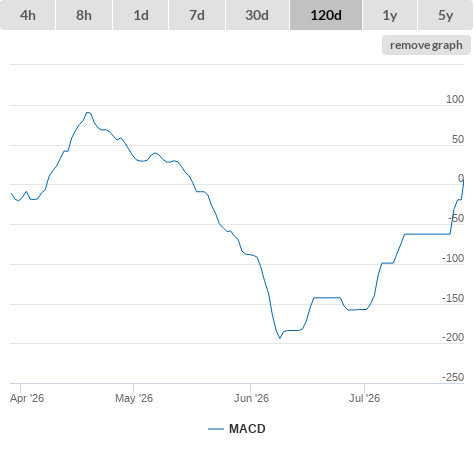Click the Apr '26 axis label

pyautogui.click(x=27, y=398)
